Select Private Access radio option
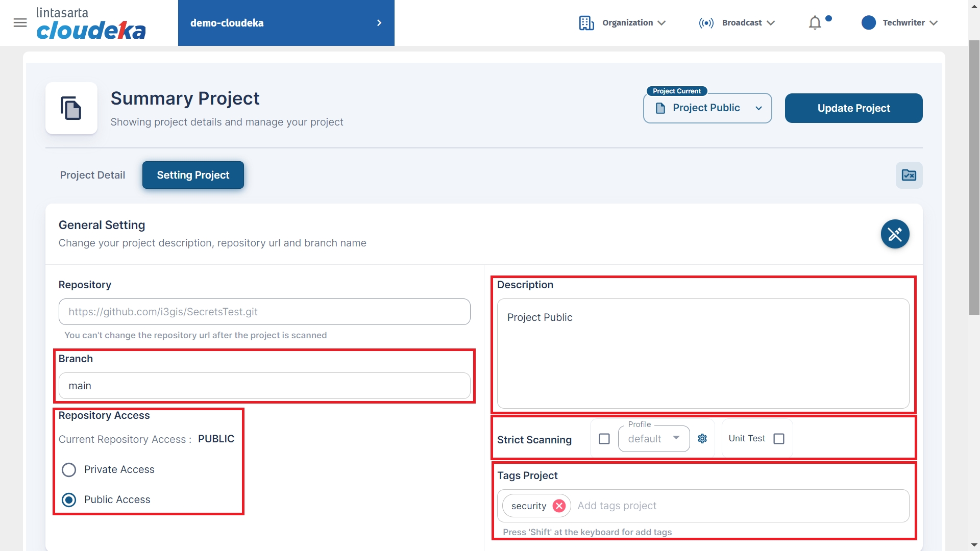 pos(69,470)
